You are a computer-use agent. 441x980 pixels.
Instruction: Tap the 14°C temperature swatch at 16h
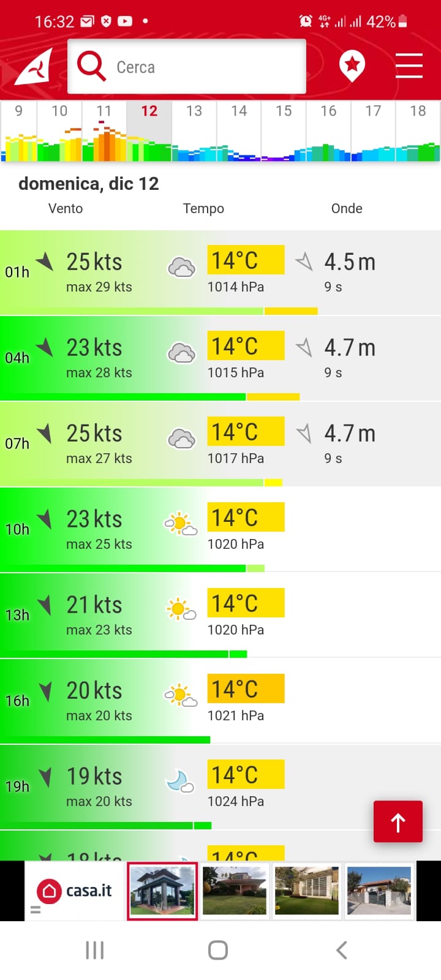pos(246,688)
